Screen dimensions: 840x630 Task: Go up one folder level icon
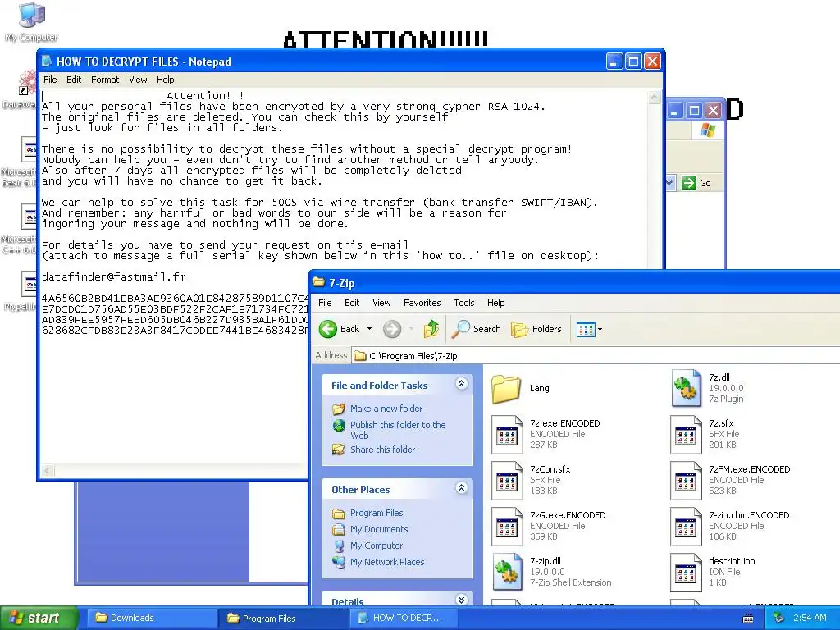click(x=431, y=329)
